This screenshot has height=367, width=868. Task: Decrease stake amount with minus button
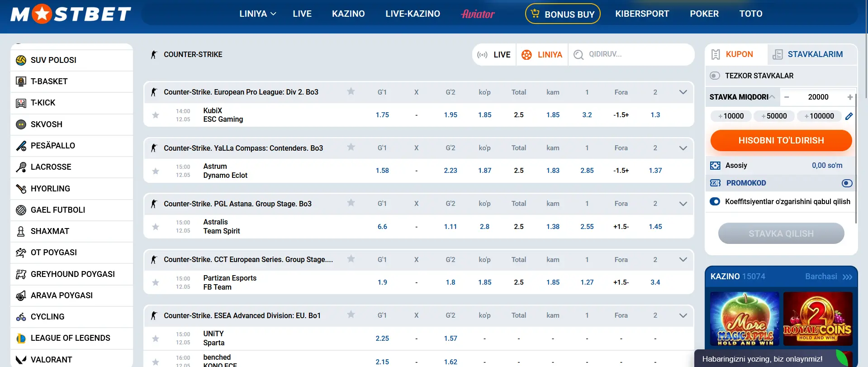pyautogui.click(x=787, y=97)
